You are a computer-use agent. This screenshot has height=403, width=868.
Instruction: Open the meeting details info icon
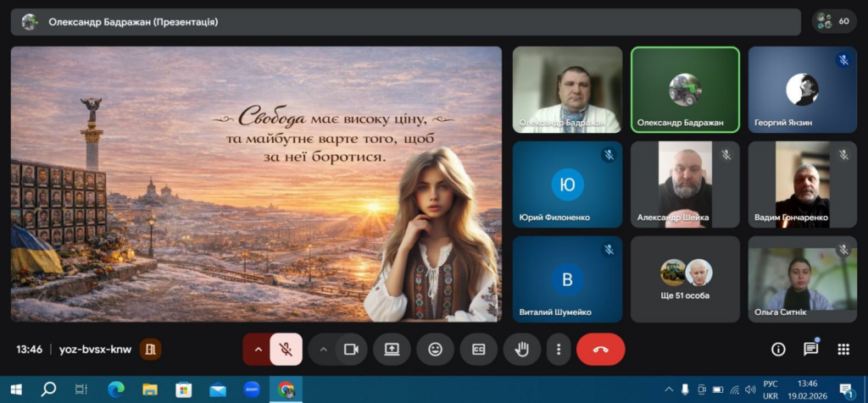[x=778, y=349]
